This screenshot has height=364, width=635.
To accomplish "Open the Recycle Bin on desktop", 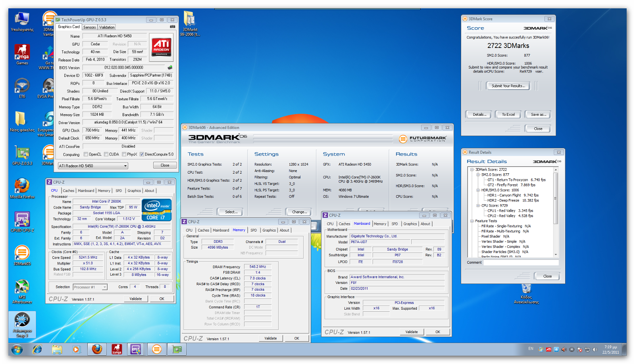I will [526, 294].
